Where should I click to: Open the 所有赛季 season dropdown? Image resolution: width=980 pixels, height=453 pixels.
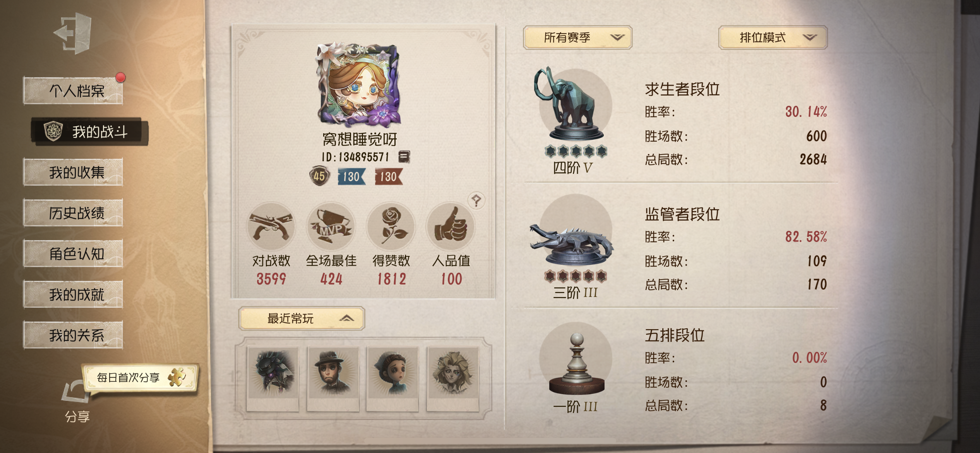(x=577, y=38)
